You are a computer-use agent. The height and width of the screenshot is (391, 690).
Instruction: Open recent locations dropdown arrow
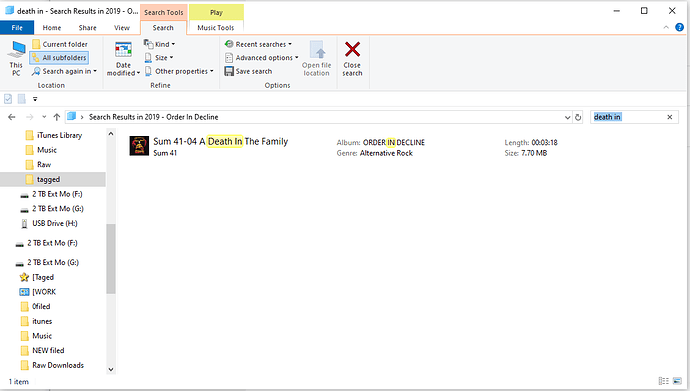tap(44, 117)
